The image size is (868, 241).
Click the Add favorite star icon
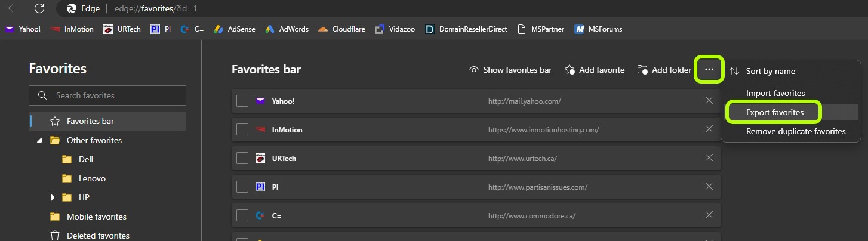[x=570, y=70]
